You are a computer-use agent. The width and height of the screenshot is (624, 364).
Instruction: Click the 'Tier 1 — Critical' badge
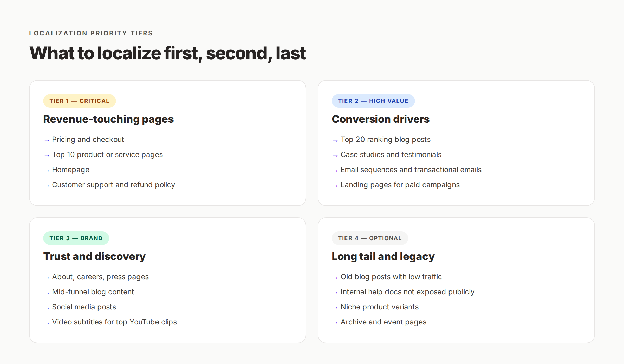pos(79,101)
